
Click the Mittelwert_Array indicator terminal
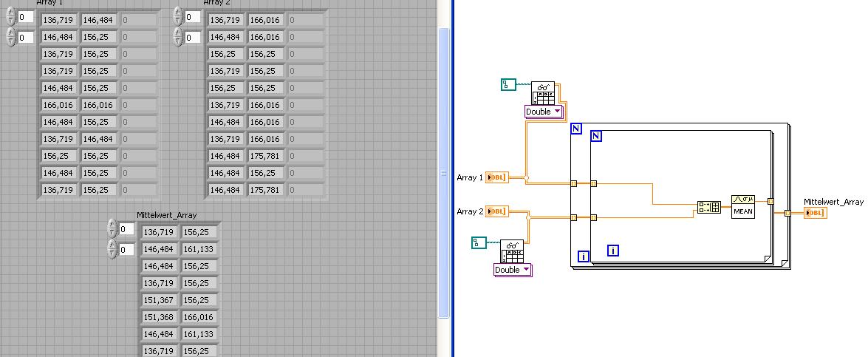[x=816, y=213]
